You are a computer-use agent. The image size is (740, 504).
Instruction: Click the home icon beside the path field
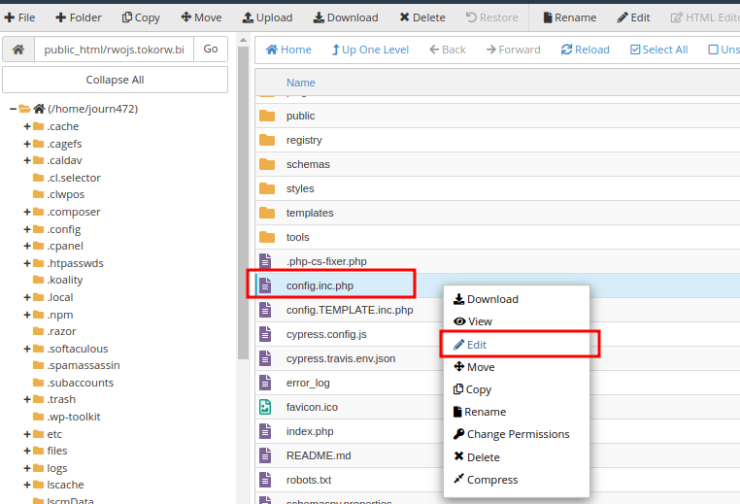(x=17, y=49)
